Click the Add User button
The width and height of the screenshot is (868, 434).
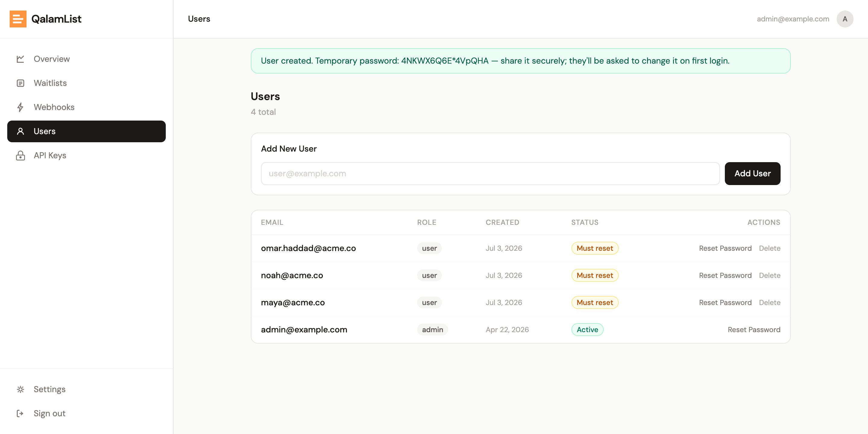(x=753, y=174)
